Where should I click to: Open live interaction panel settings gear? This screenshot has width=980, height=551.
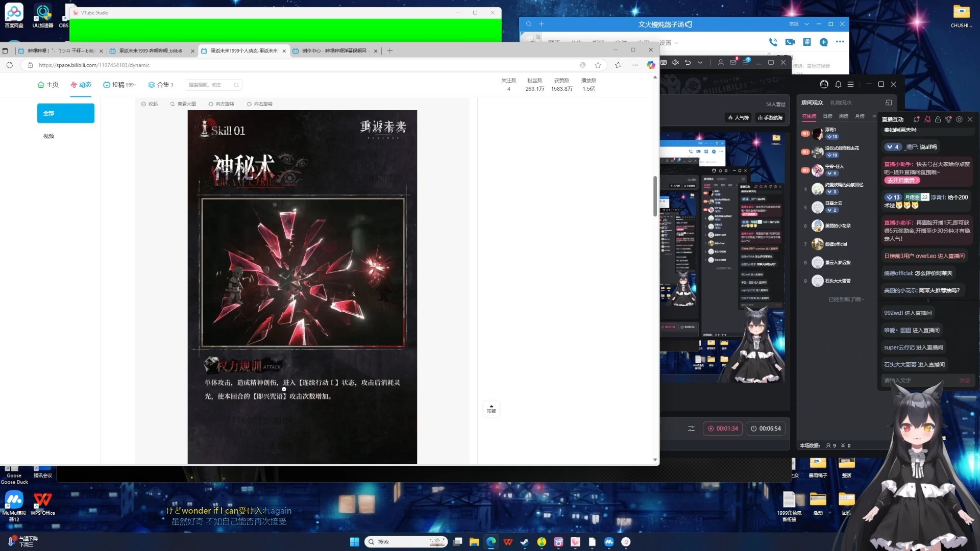pos(960,119)
